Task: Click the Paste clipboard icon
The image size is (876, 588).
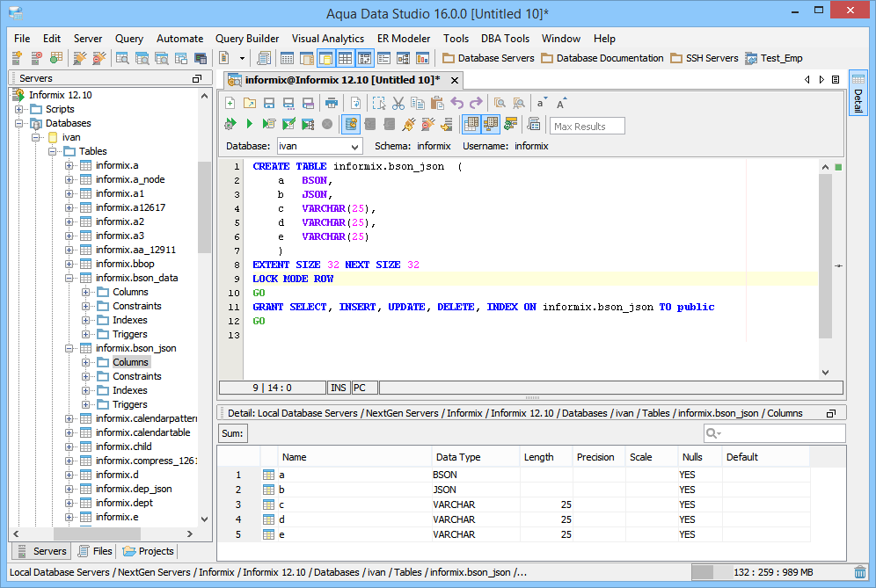Action: pos(436,103)
